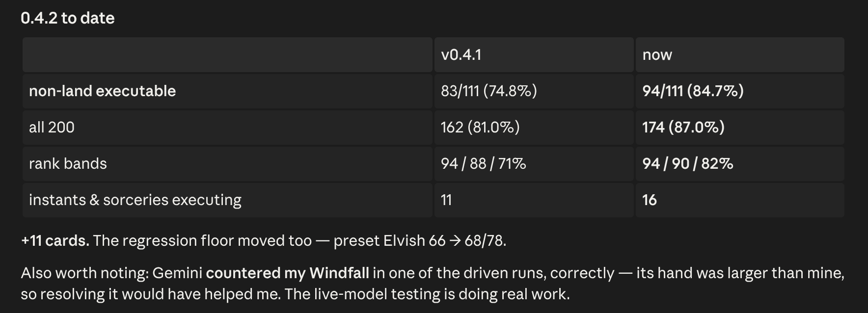868x313 pixels.
Task: Click the 'all 200' row label
Action: pyautogui.click(x=227, y=127)
